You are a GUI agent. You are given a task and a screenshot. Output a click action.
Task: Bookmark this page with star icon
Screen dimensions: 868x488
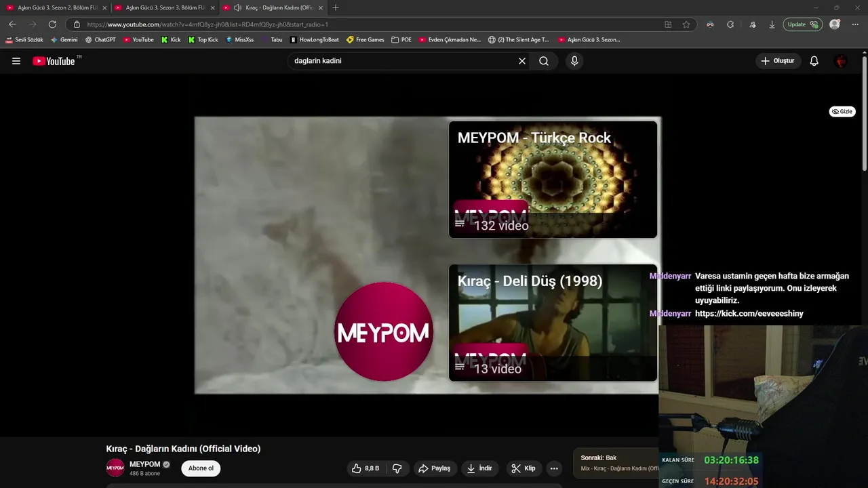pos(686,24)
